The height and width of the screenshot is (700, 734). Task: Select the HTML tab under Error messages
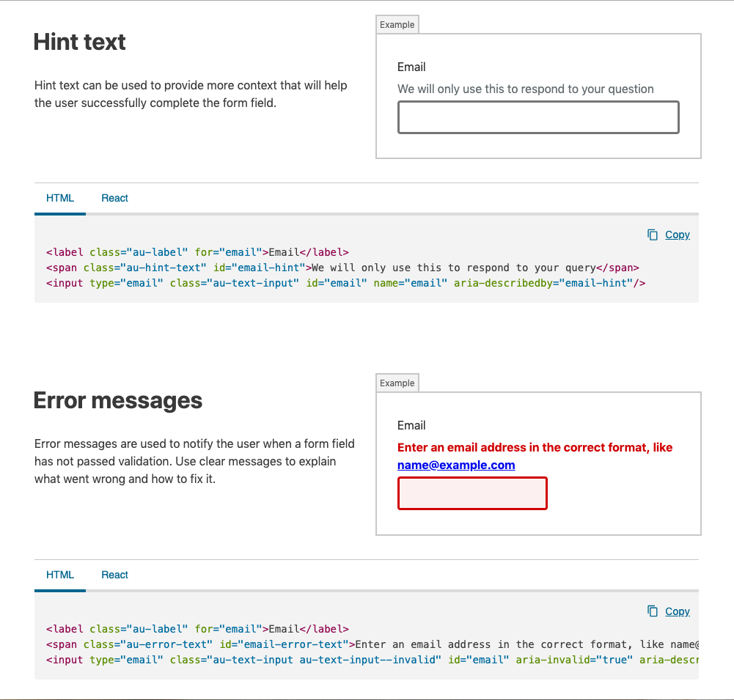[60, 575]
